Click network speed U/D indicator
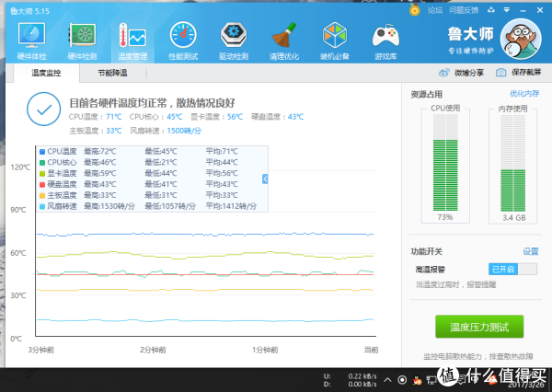The height and width of the screenshot is (392, 552). point(350,380)
